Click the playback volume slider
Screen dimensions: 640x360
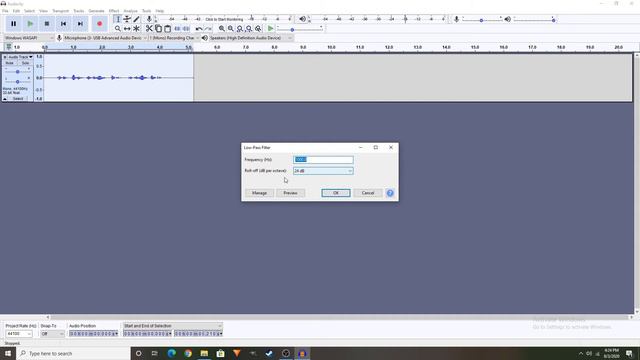(534, 20)
